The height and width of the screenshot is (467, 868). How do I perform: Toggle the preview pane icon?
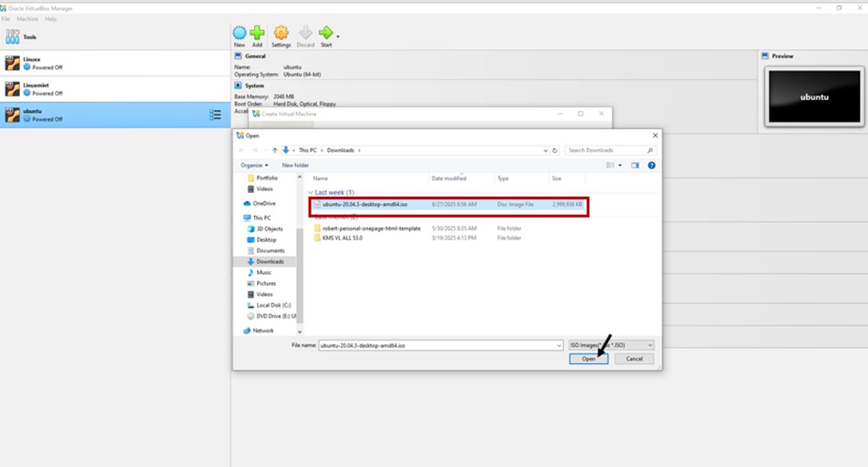pos(636,166)
